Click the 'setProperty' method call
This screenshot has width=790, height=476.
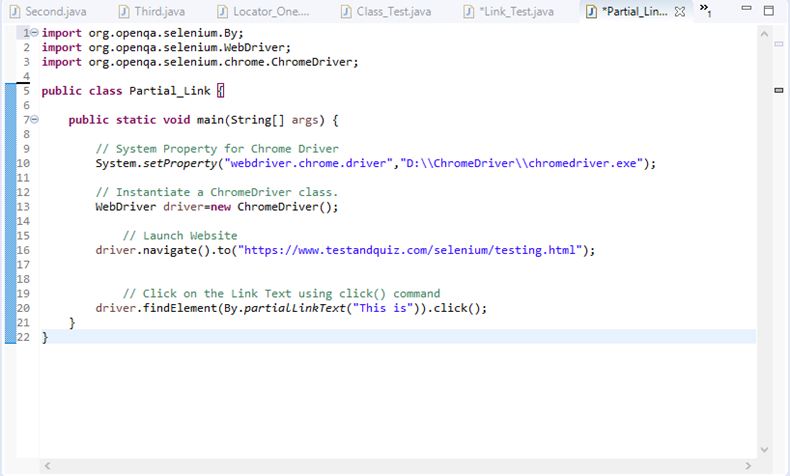[180, 164]
